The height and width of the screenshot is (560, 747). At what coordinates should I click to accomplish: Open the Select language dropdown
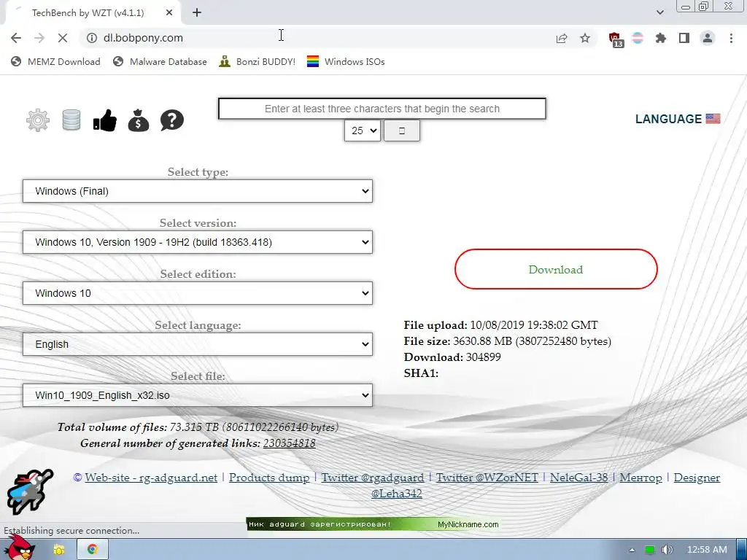tap(198, 344)
